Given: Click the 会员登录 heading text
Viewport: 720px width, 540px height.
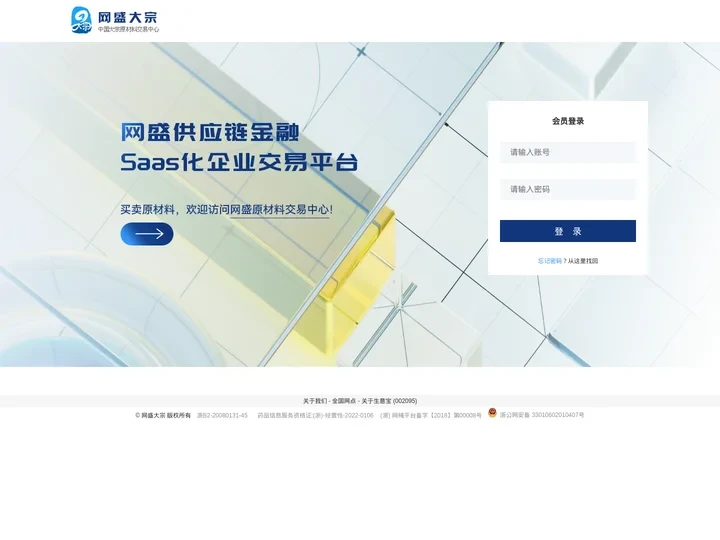Looking at the screenshot, I should [568, 121].
